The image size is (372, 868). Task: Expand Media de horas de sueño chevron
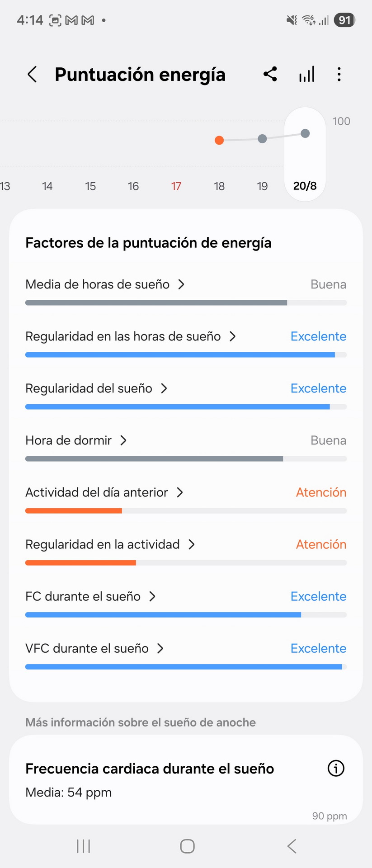click(181, 284)
